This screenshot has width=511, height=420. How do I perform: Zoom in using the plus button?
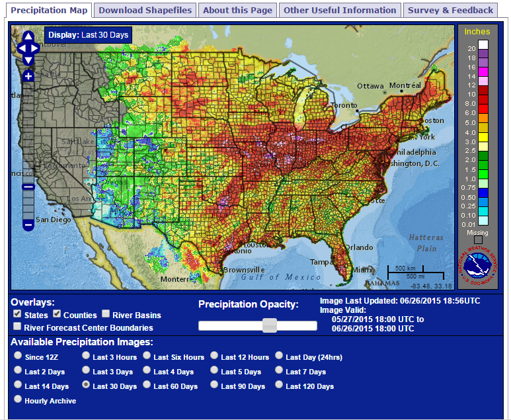tap(28, 76)
